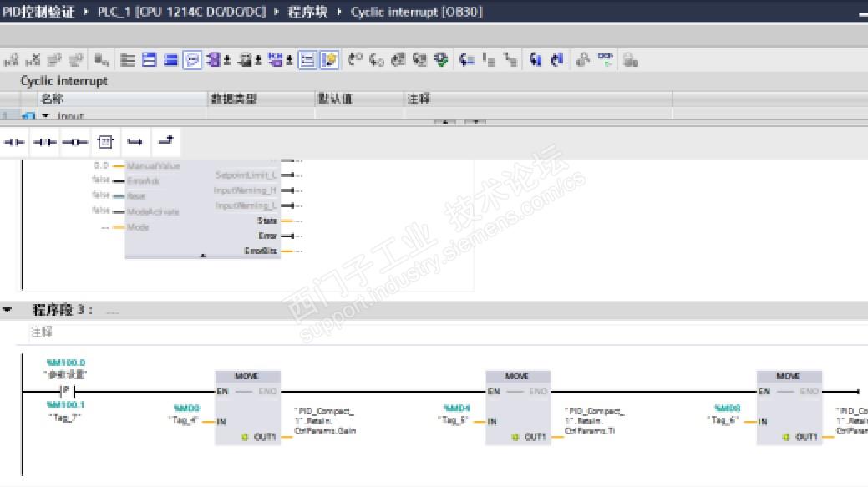
Task: Open breadcrumb arrow after PID控制验证
Action: point(86,12)
